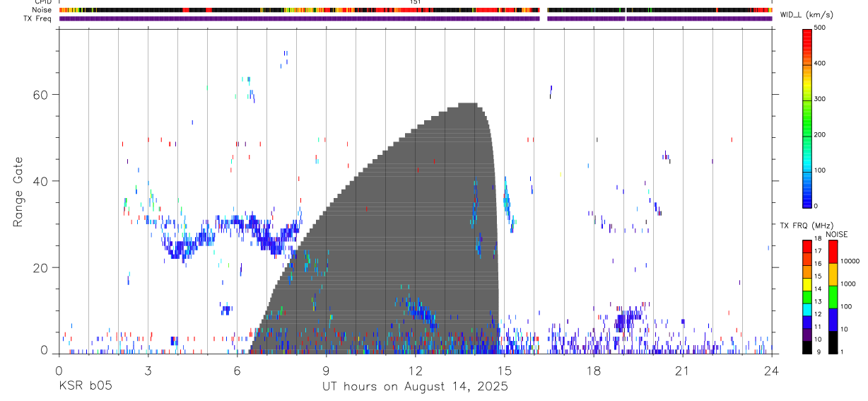Click the TX FRQ (MHz) color bar

coord(807,296)
